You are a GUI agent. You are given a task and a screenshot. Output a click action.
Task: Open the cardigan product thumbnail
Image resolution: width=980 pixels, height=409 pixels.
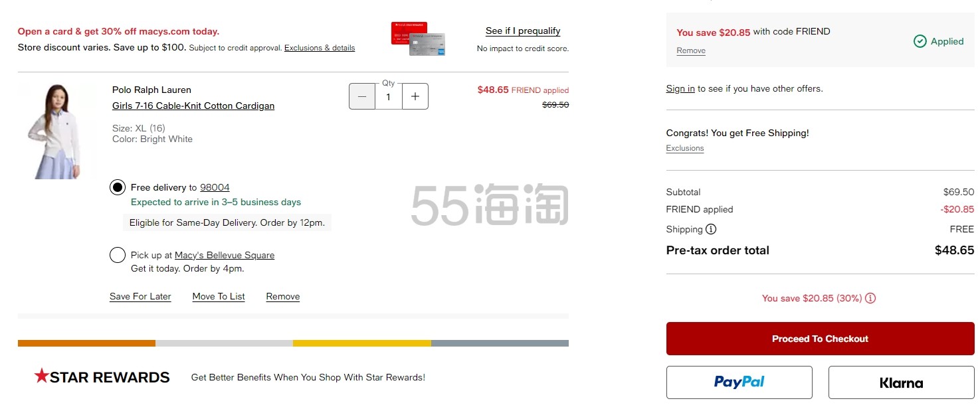click(55, 131)
